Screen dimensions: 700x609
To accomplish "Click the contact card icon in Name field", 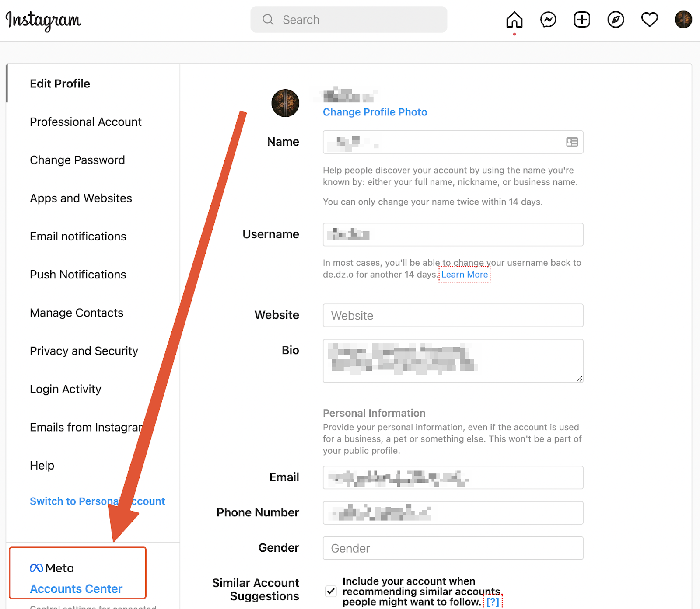I will click(x=572, y=142).
